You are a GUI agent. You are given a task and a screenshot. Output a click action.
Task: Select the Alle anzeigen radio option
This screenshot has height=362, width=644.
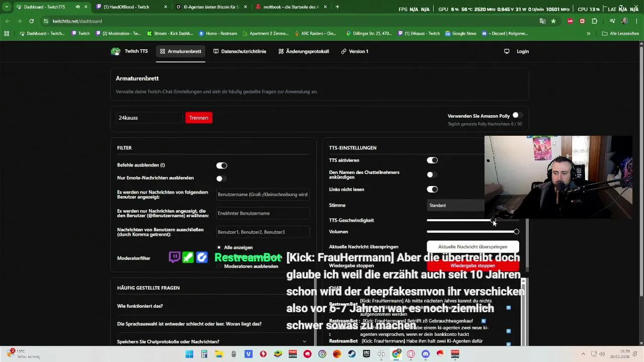coord(219,247)
